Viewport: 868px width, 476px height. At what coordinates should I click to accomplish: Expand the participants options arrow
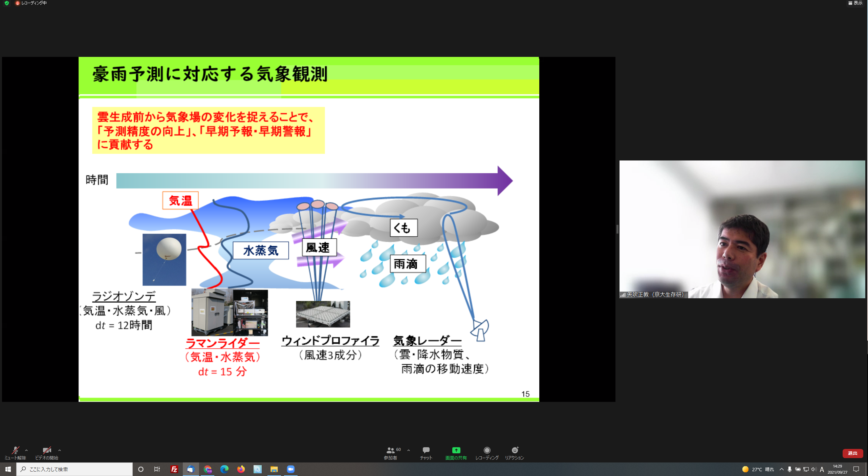409,450
